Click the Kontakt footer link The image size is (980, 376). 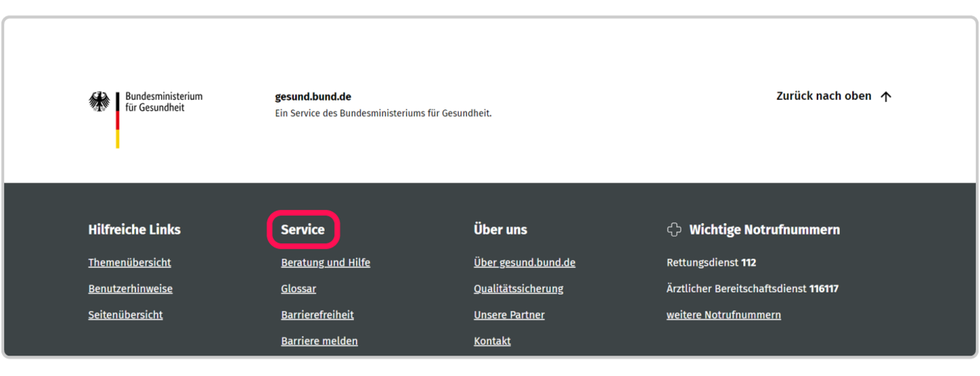[492, 341]
